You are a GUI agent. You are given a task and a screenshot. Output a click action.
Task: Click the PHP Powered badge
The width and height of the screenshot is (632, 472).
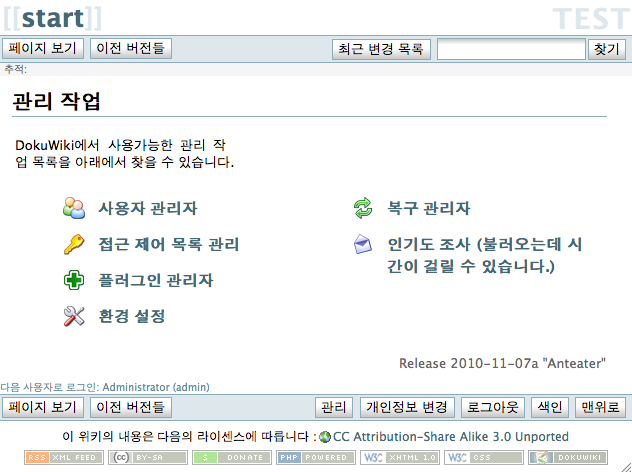[x=316, y=457]
